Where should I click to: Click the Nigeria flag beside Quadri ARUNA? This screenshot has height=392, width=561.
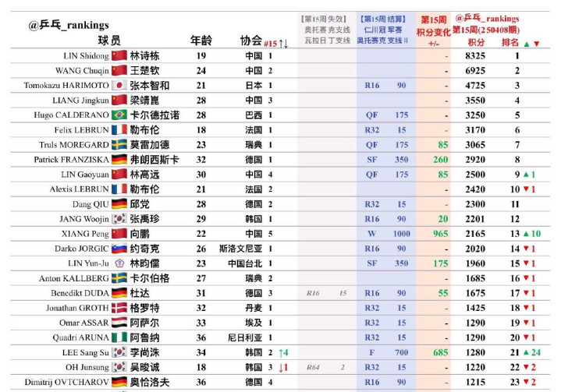[119, 337]
